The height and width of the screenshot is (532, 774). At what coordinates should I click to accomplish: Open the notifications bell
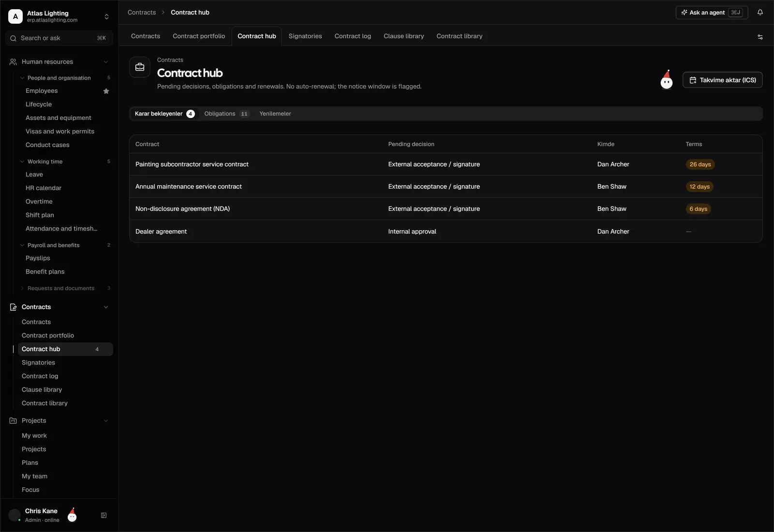[760, 13]
